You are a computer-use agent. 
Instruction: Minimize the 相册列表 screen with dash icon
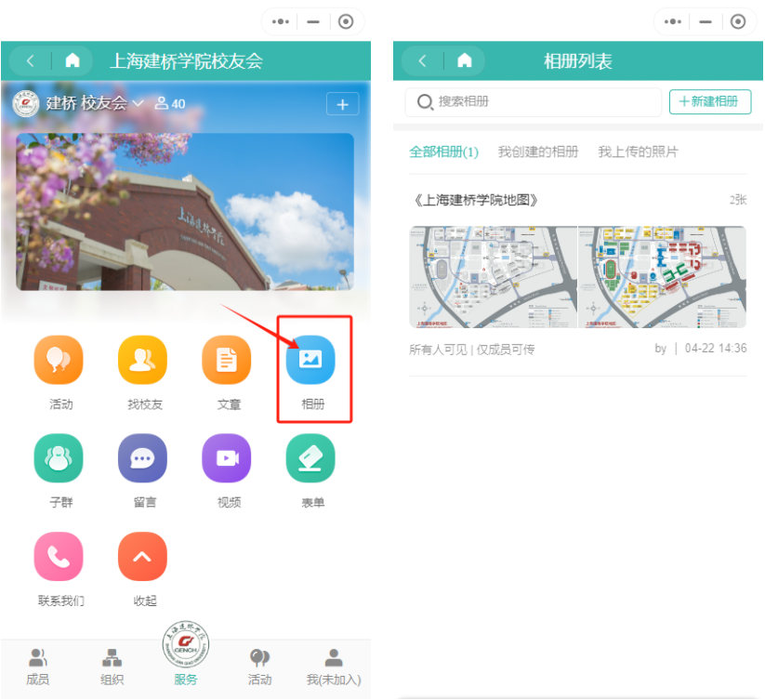point(706,21)
